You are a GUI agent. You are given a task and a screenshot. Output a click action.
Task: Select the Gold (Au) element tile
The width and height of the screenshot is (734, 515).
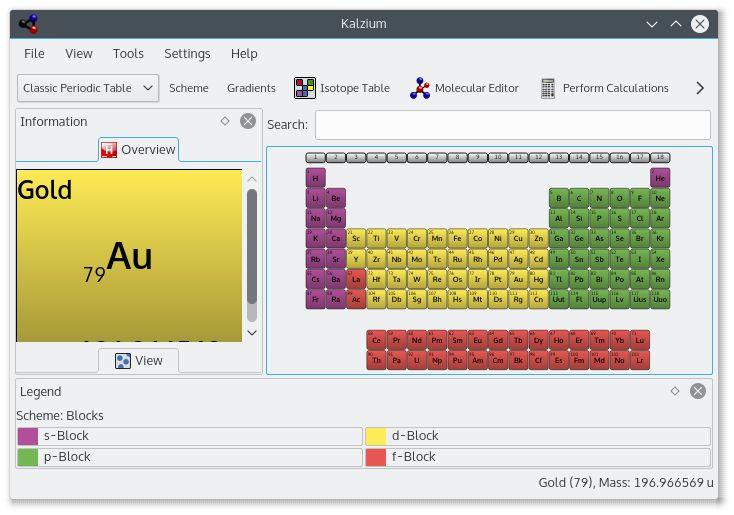click(518, 279)
